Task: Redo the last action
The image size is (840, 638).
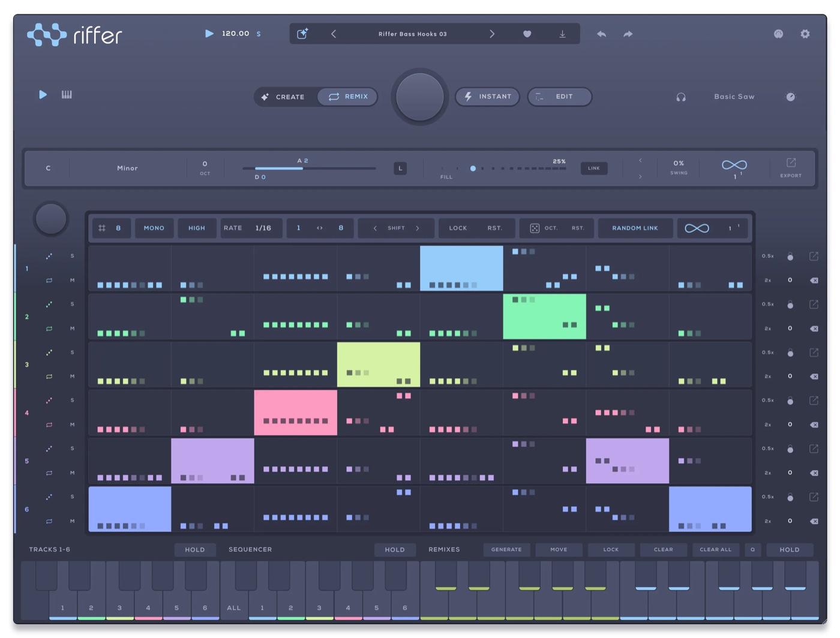Action: click(628, 34)
